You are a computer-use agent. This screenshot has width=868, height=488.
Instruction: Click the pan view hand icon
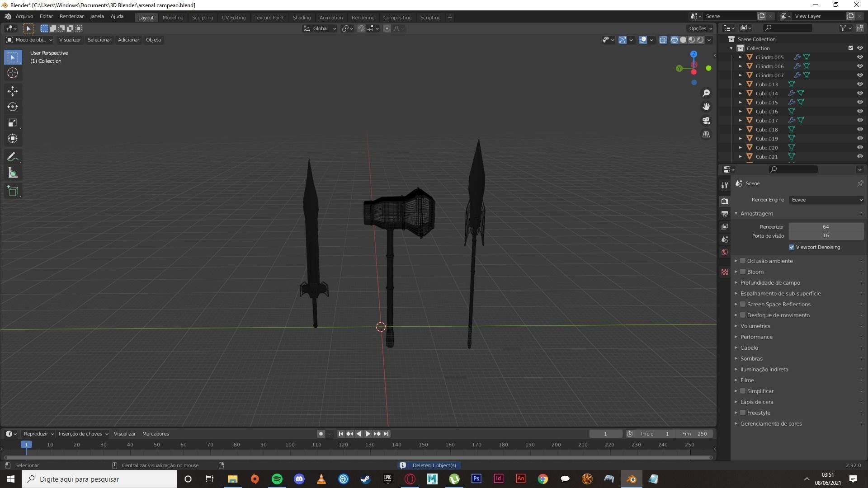click(x=706, y=107)
